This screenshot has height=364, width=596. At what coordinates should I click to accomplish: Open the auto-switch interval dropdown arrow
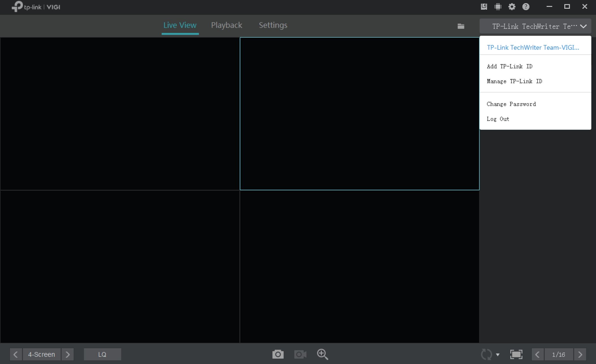coord(498,354)
